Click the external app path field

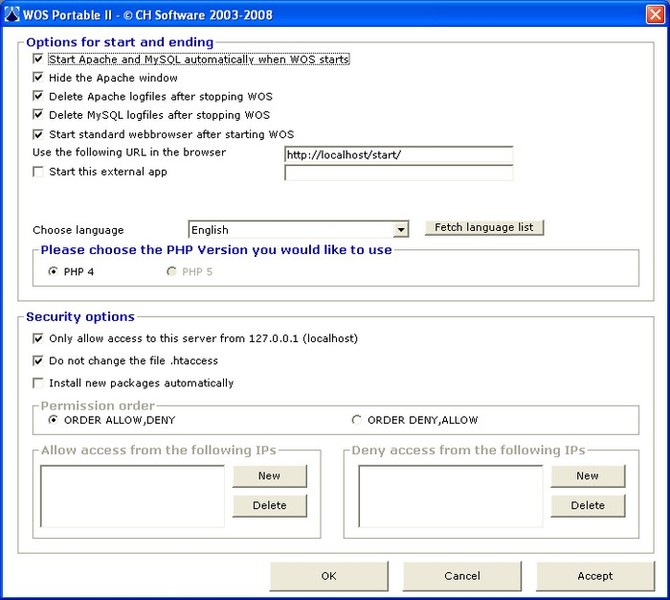(398, 173)
